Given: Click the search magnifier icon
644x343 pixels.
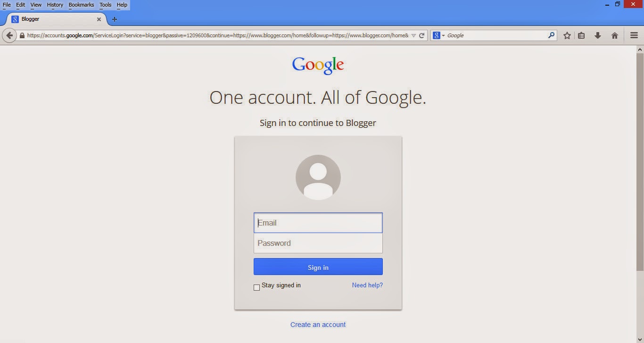Looking at the screenshot, I should pos(551,35).
